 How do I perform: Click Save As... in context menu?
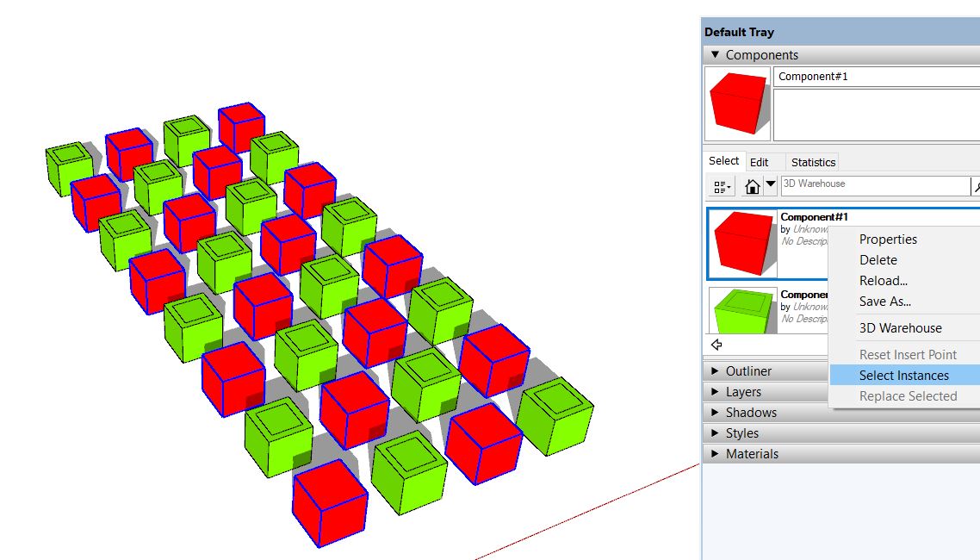click(x=884, y=302)
